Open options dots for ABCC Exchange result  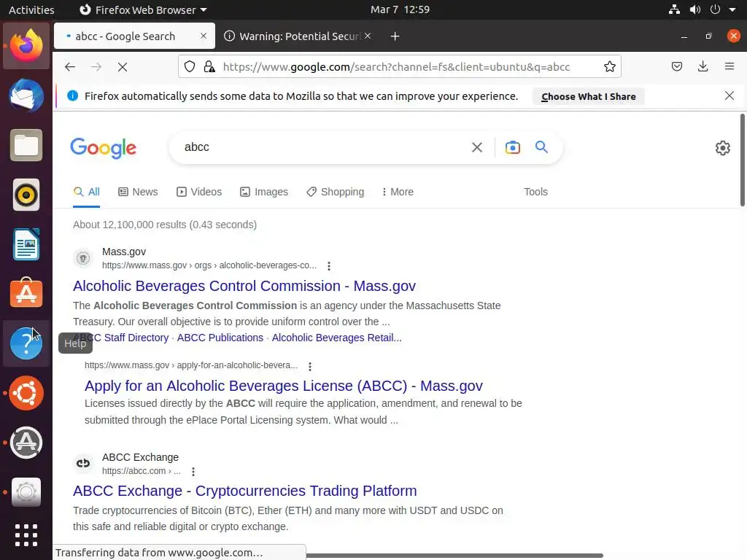click(193, 472)
